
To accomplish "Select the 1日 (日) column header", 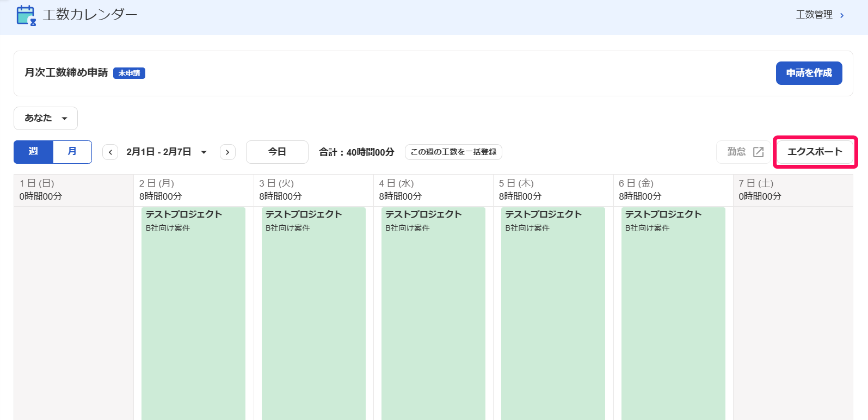I will point(73,190).
